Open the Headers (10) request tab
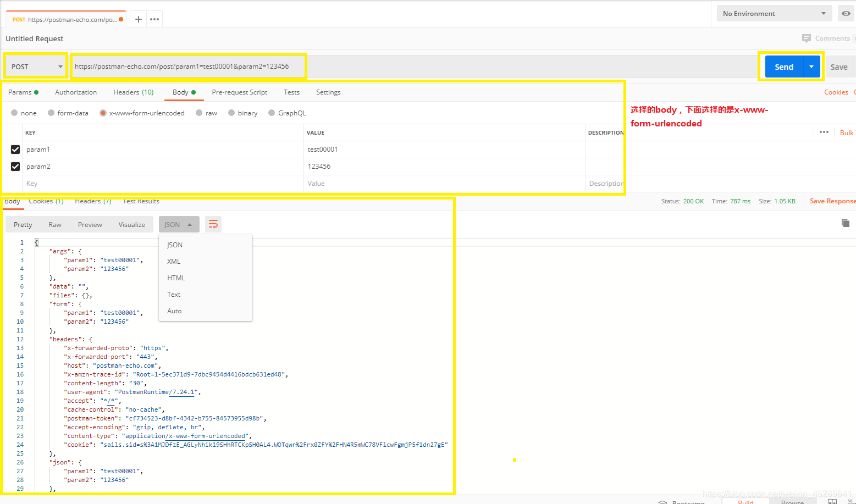This screenshot has height=504, width=856. pyautogui.click(x=134, y=92)
